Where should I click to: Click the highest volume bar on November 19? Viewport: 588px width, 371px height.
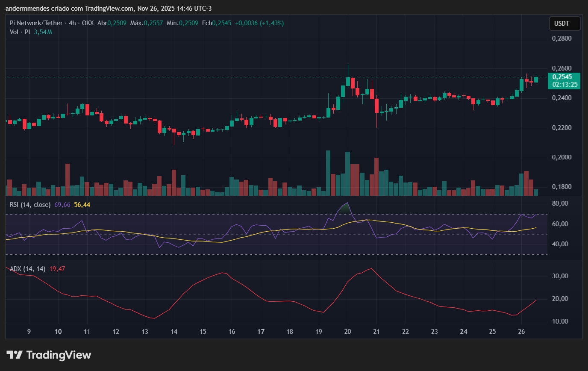click(327, 171)
